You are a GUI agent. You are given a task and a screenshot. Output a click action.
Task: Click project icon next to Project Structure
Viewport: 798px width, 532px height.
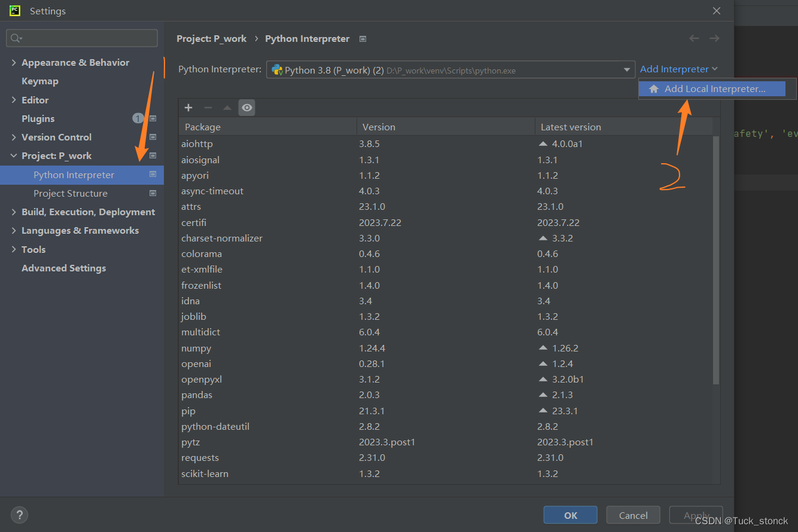[153, 193]
